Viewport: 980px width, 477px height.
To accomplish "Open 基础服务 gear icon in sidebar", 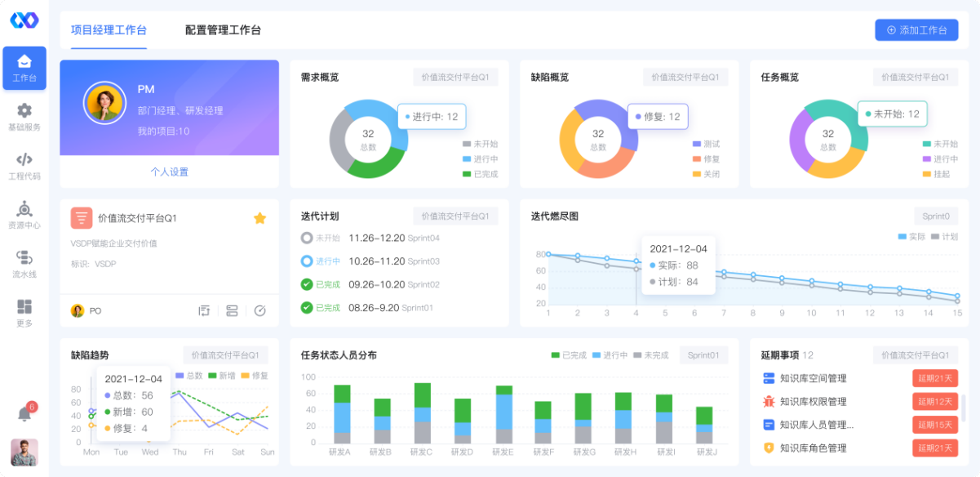I will pyautogui.click(x=24, y=110).
